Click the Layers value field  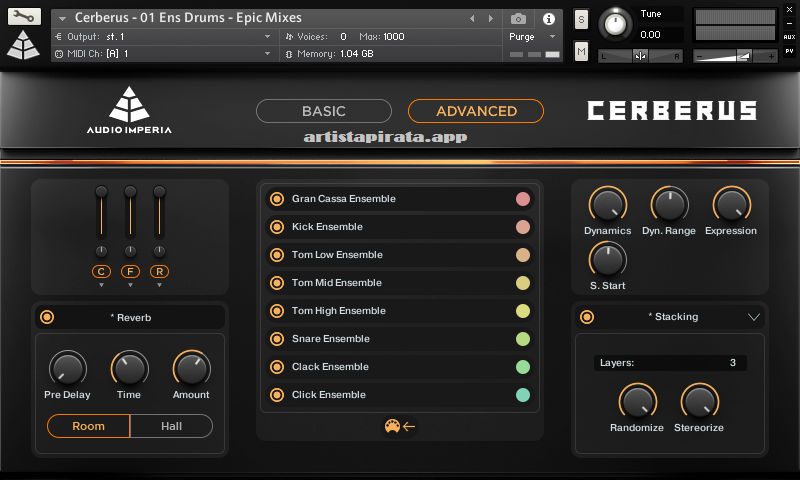pyautogui.click(x=670, y=363)
